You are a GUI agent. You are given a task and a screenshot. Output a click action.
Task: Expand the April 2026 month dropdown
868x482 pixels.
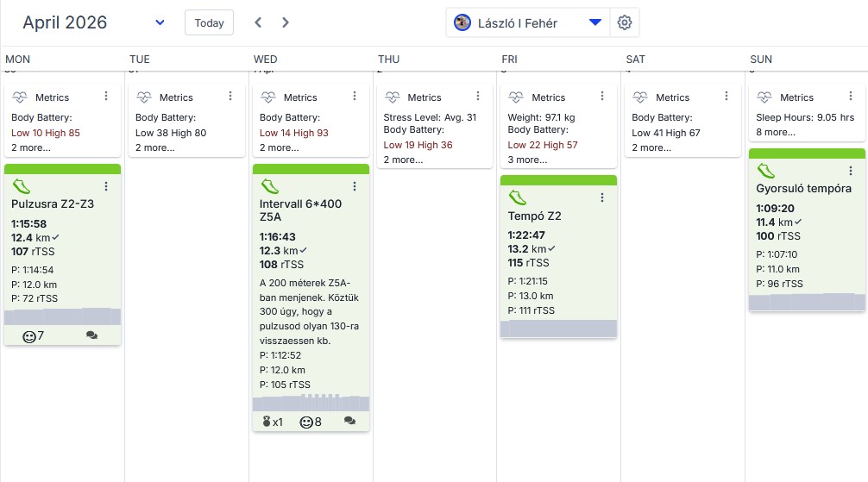160,22
